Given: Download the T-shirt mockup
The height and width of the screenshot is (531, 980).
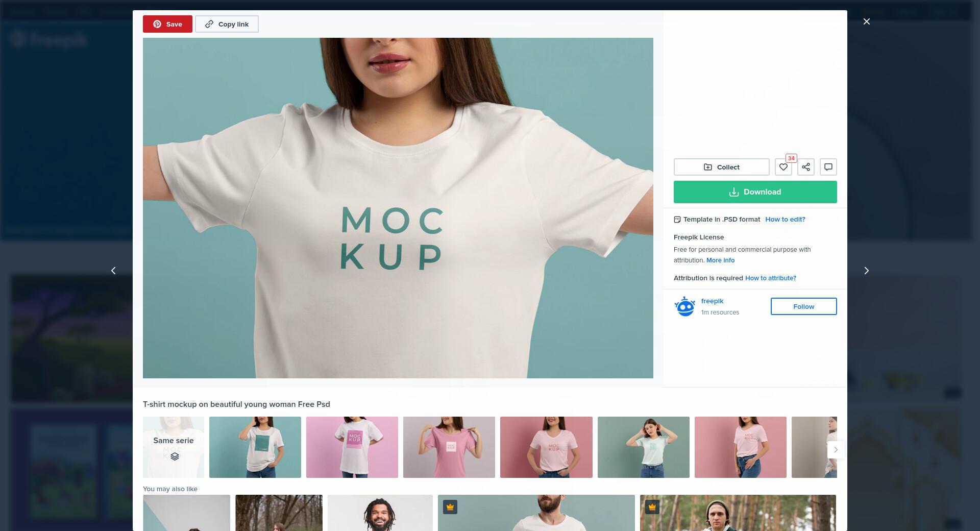Looking at the screenshot, I should click(755, 192).
